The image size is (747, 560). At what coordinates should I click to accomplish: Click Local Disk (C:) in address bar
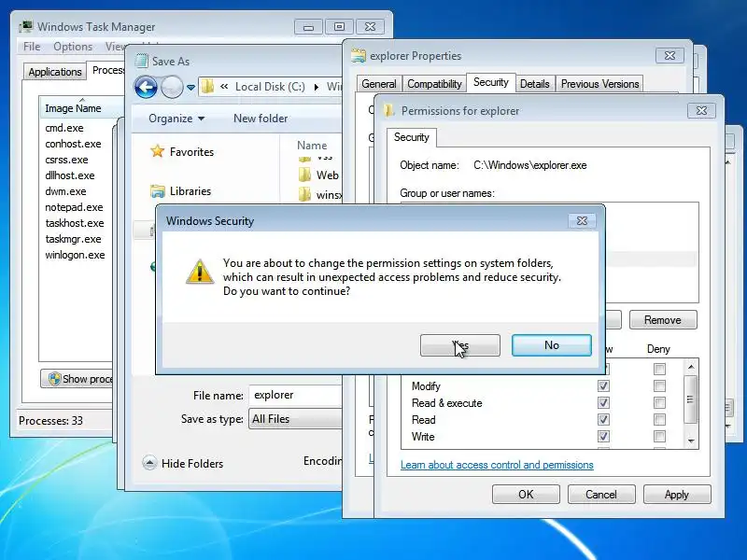(x=270, y=87)
